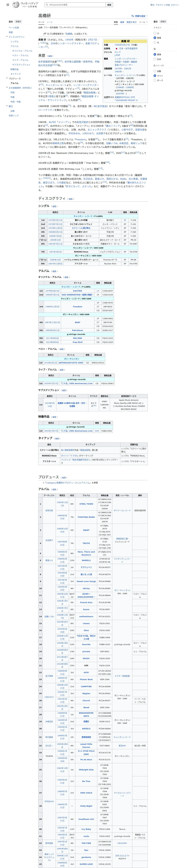Open the 履歴を表示 tab
Viewport: 186px width, 868px height.
pyautogui.click(x=132, y=22)
